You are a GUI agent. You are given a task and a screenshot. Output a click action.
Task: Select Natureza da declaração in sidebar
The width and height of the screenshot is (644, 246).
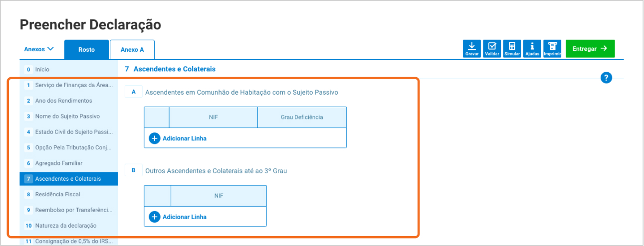point(65,226)
